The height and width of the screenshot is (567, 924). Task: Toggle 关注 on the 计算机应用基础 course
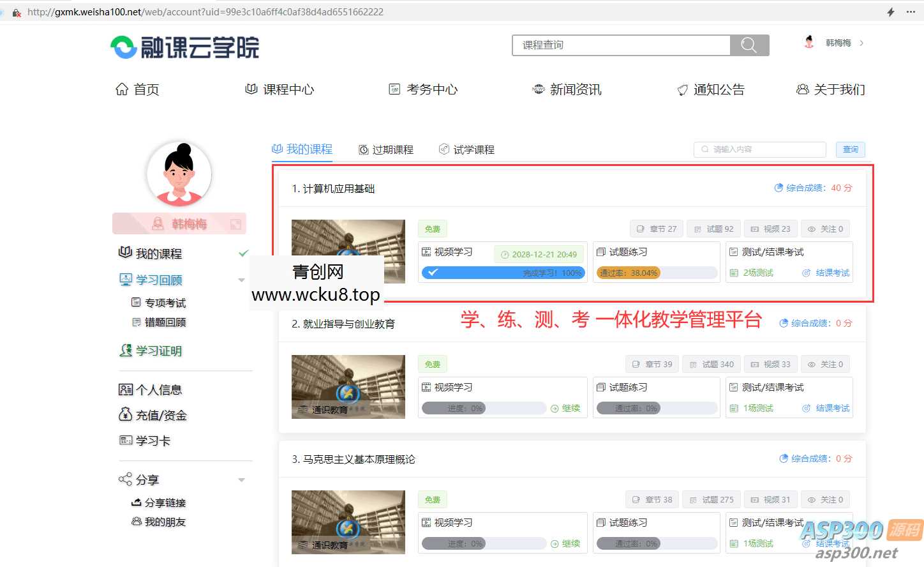click(825, 228)
